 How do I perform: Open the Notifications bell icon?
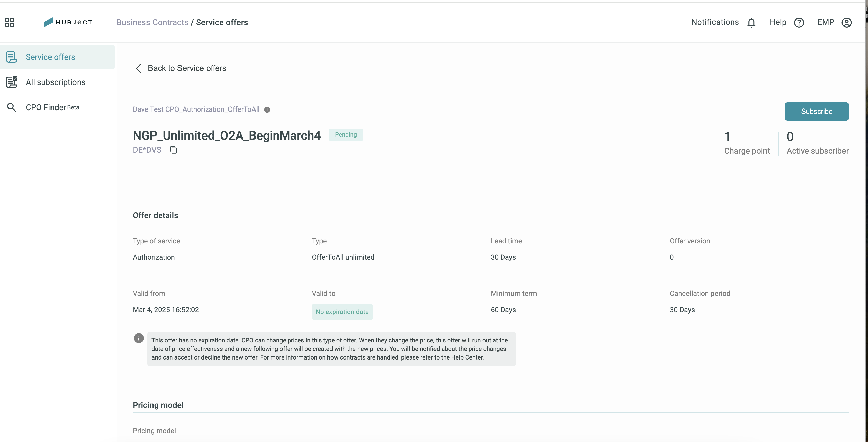[x=751, y=22]
